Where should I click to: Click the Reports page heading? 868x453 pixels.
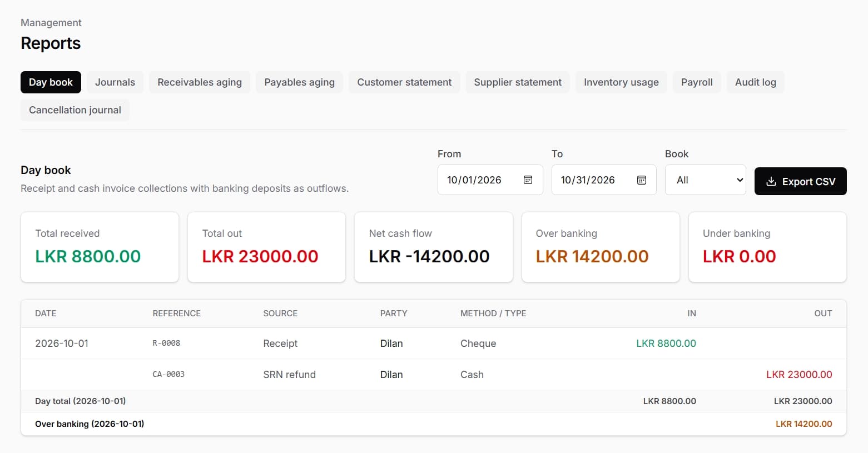pyautogui.click(x=51, y=43)
